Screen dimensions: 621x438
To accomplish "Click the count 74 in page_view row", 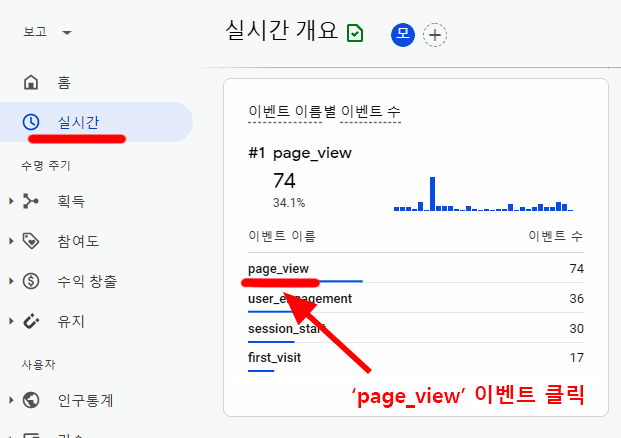I will click(x=577, y=269).
